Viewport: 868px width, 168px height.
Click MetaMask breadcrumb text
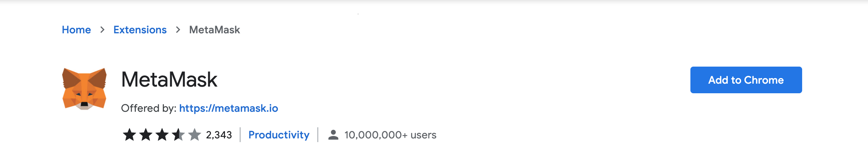(215, 30)
